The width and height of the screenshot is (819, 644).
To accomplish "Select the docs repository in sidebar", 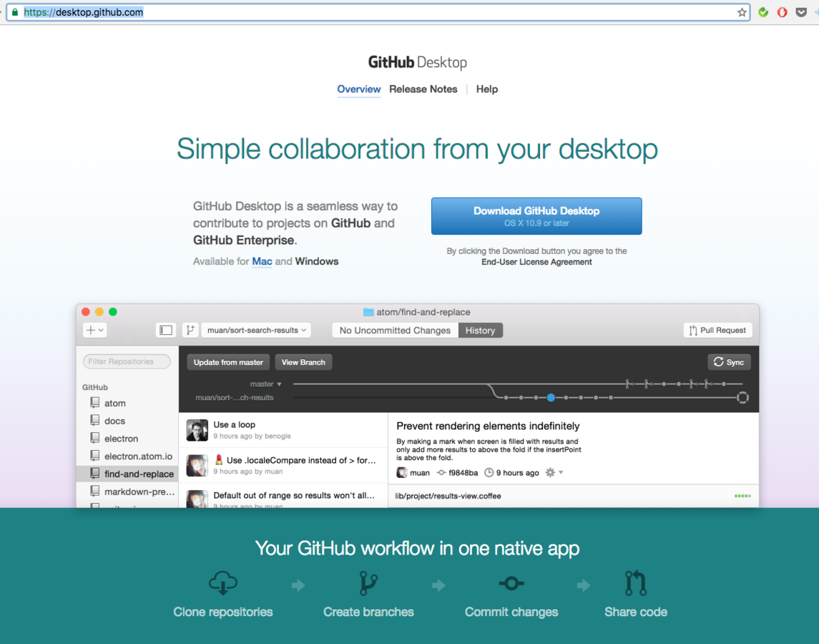I will (x=127, y=421).
